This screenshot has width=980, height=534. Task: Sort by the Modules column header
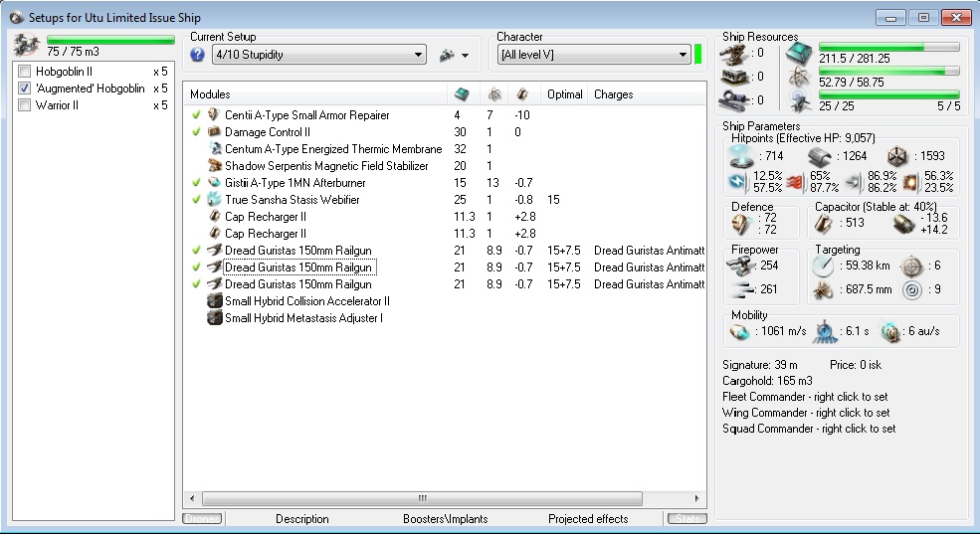point(315,94)
